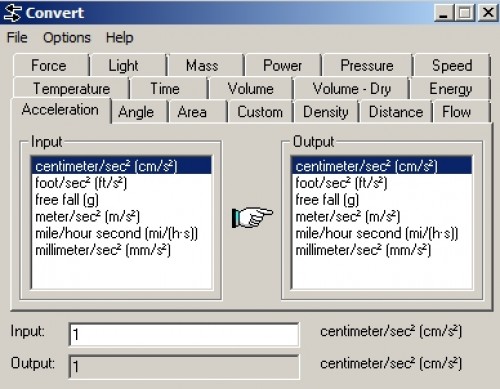Go to the Volume - Dry tab
The width and height of the screenshot is (500, 389).
(352, 89)
